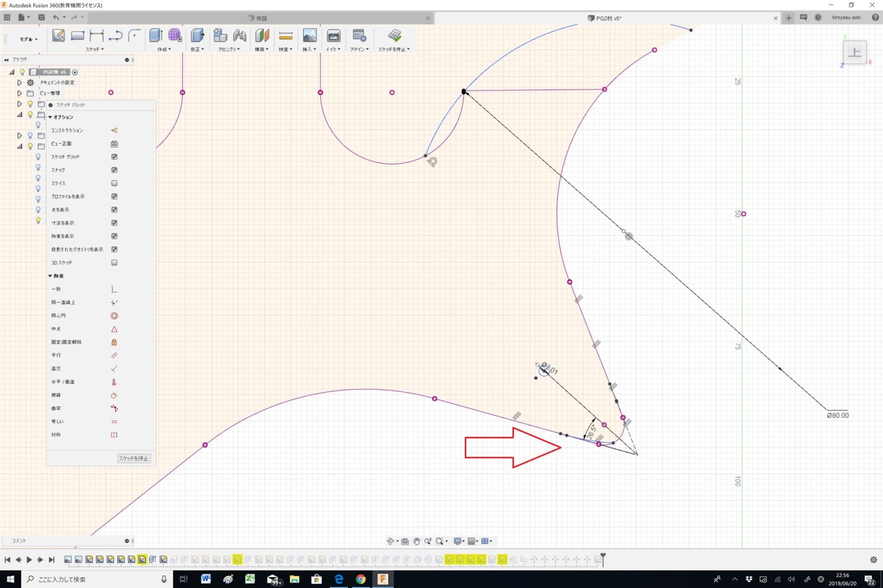Pick the Fillet tool in the toolbar
This screenshot has width=883, height=588.
coord(134,35)
